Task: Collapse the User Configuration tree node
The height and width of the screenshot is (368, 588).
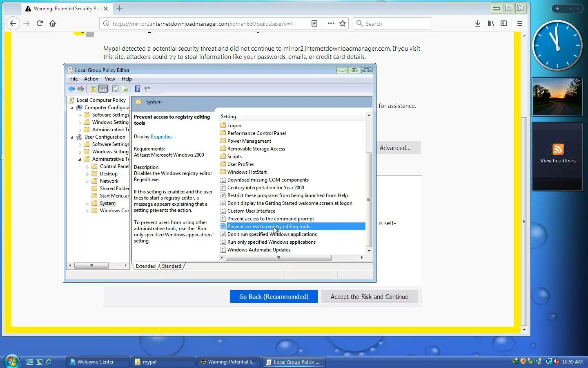Action: coord(72,137)
